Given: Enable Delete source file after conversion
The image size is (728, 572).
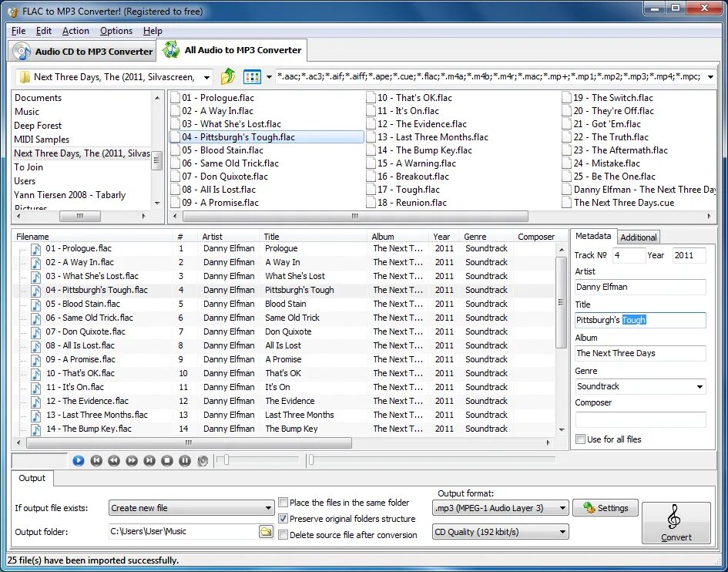Looking at the screenshot, I should [x=283, y=535].
